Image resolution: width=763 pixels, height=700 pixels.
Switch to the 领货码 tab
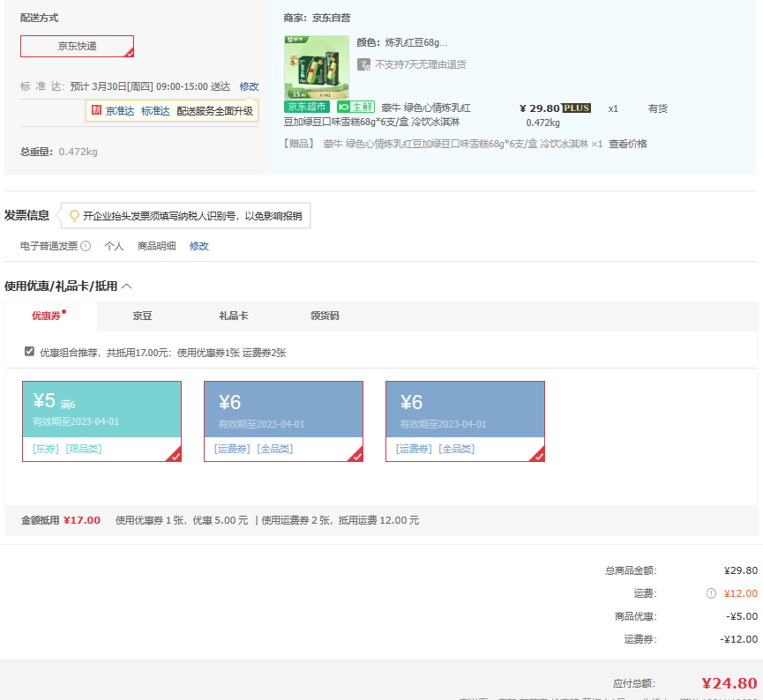325,316
